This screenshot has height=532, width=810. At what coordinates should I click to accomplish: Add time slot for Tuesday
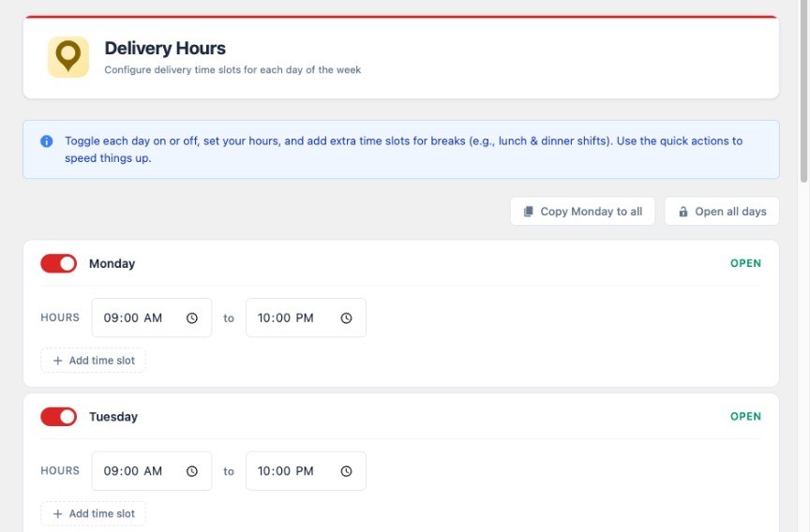(x=93, y=513)
